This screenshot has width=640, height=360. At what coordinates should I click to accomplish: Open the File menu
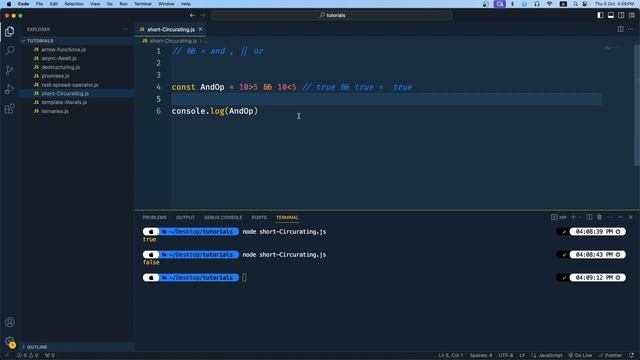[39, 4]
